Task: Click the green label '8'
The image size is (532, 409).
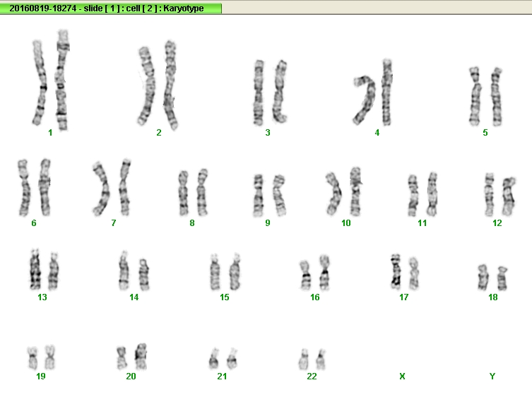Action: coord(192,223)
